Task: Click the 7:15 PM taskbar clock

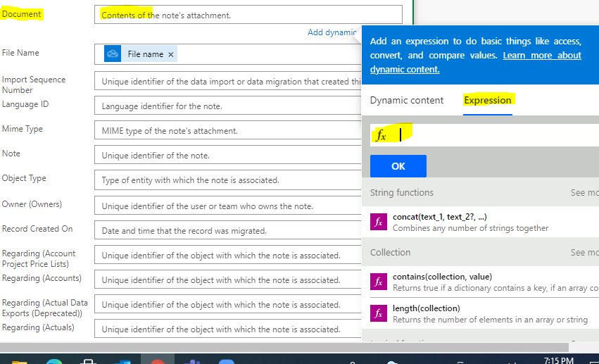Action: coord(558,360)
